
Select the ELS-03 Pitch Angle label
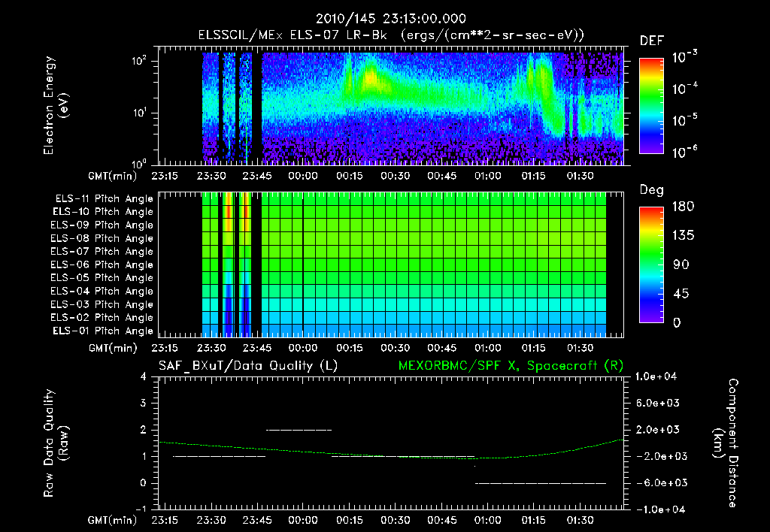[x=102, y=304]
